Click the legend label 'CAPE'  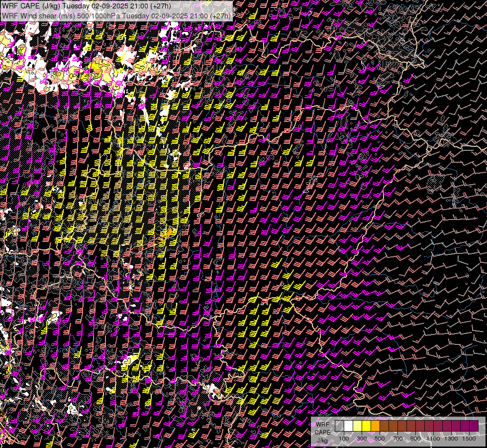coord(323,433)
